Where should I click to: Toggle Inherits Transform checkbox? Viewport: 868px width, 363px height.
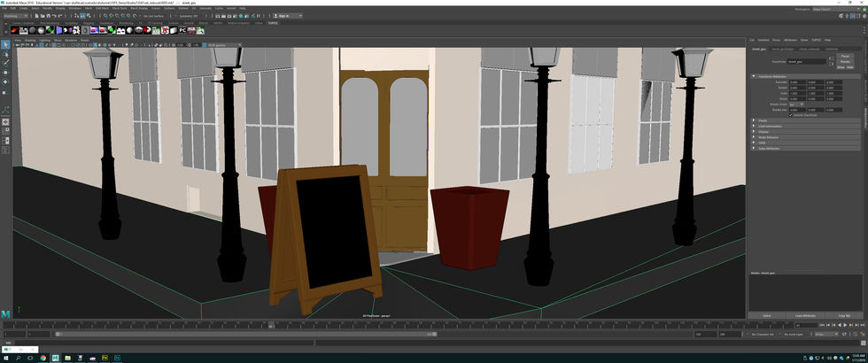[x=790, y=115]
